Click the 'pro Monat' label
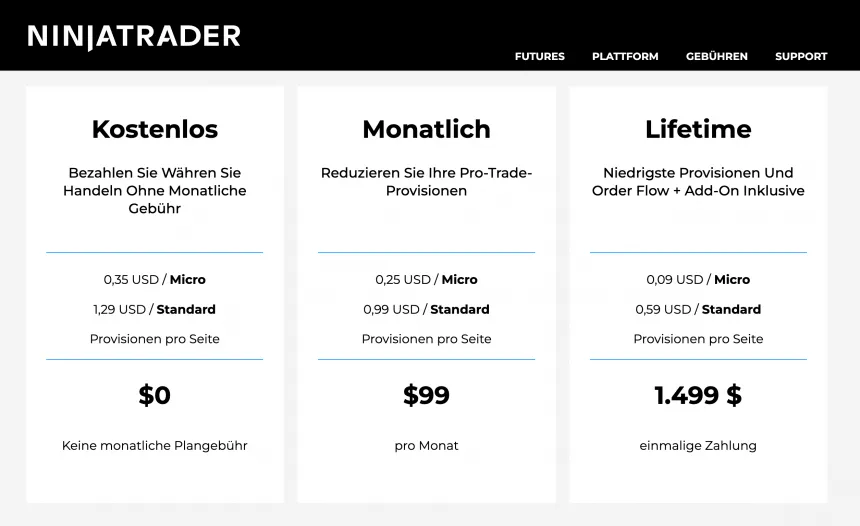 (x=426, y=446)
